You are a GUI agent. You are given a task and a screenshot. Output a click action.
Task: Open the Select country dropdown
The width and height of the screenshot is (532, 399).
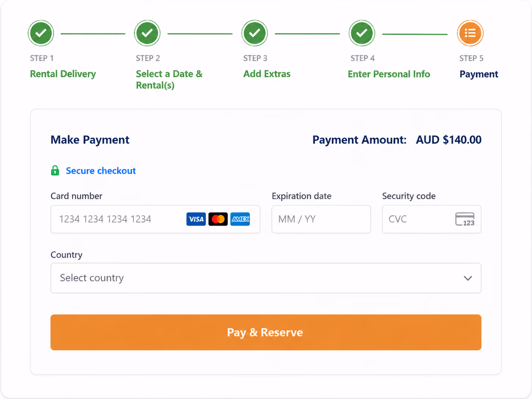(266, 278)
